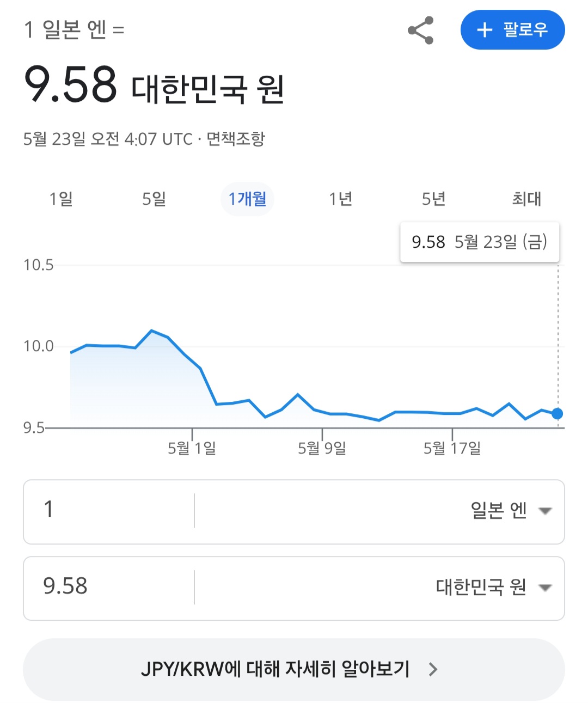Switch to the 5일 range tab

[154, 199]
